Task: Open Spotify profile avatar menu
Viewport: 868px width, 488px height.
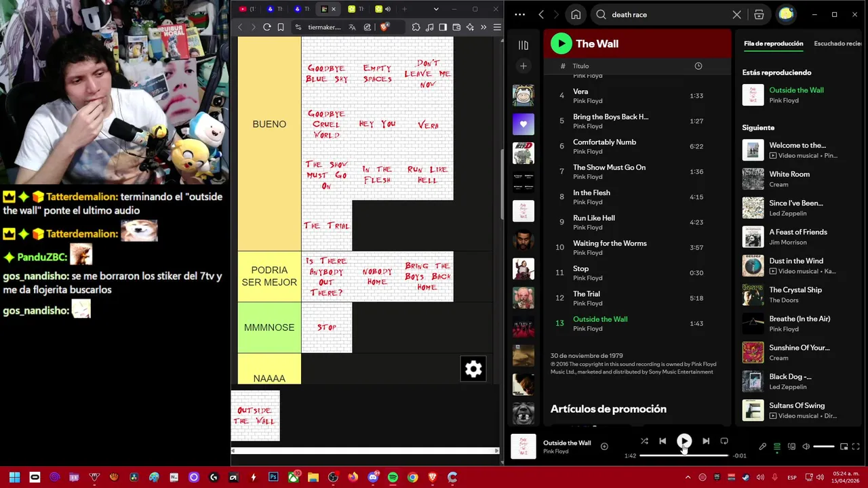Action: (x=786, y=14)
